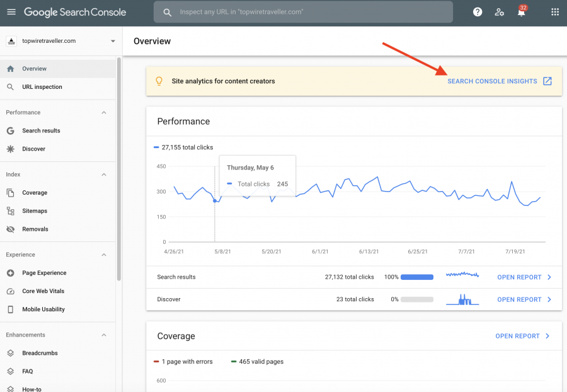Click the Discover sparkline chart

(x=462, y=299)
